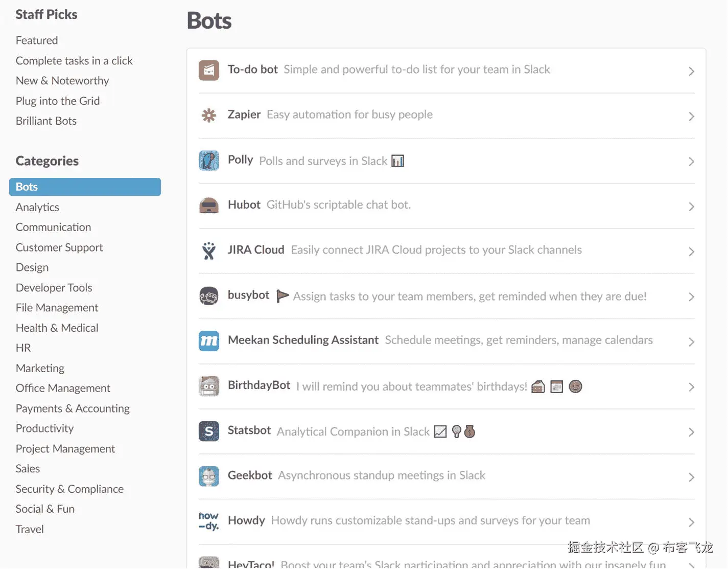This screenshot has height=569, width=728.
Task: Select the BirthdayBot robot icon
Action: coord(208,386)
